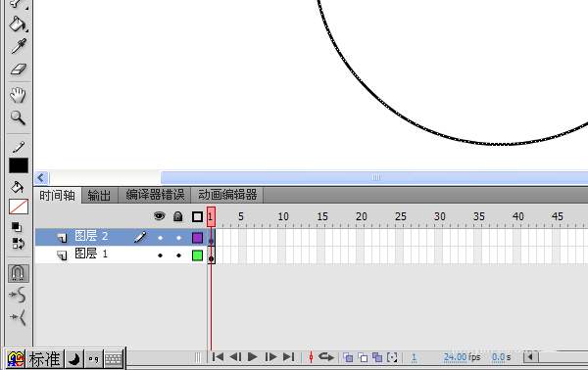Viewport: 588px width, 370px height.
Task: Click the IME logo icon
Action: tap(16, 359)
